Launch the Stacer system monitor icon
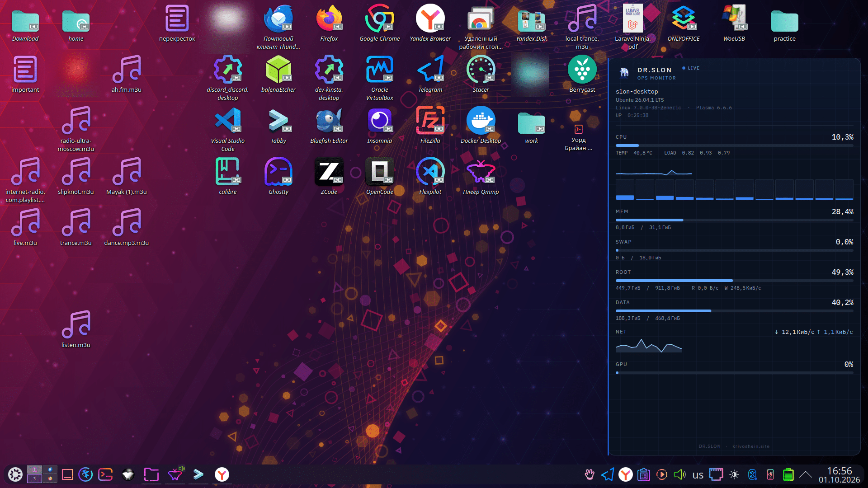 (x=481, y=74)
